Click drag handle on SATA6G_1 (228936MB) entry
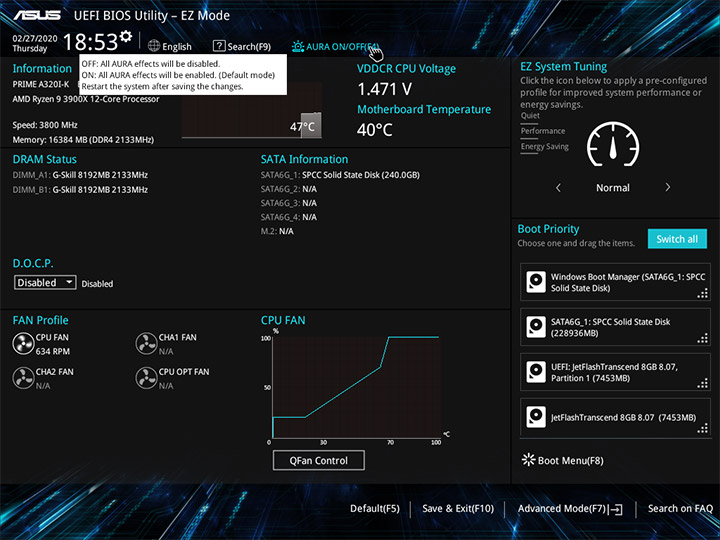This screenshot has height=540, width=720. click(703, 338)
